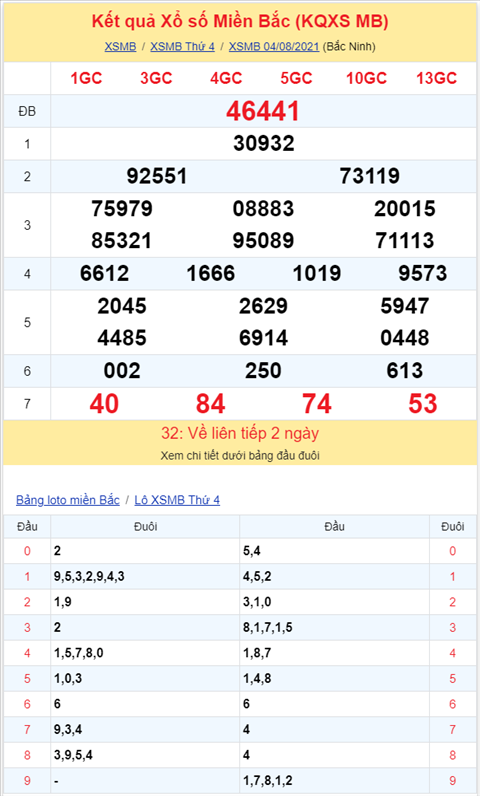Select the 10GC code label
Screen dimensions: 480x796
[x=366, y=78]
